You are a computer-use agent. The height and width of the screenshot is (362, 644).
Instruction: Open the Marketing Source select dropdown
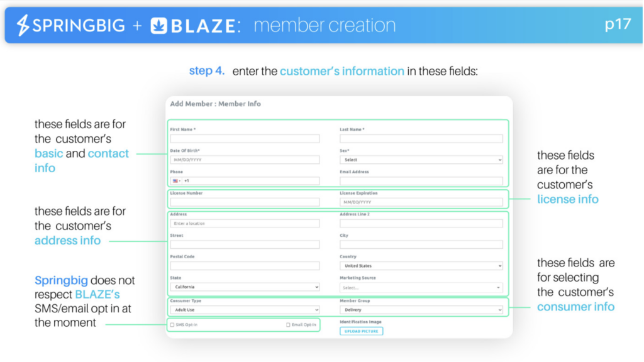(421, 288)
